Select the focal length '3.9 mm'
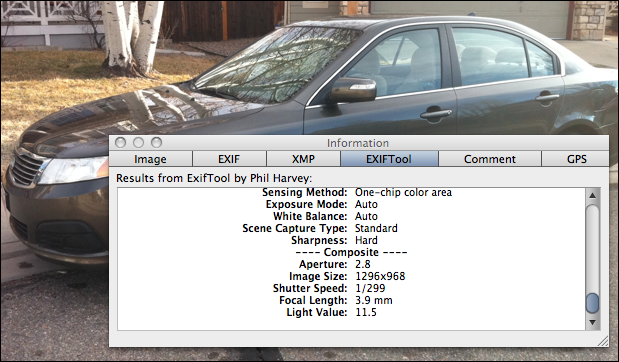 click(373, 300)
